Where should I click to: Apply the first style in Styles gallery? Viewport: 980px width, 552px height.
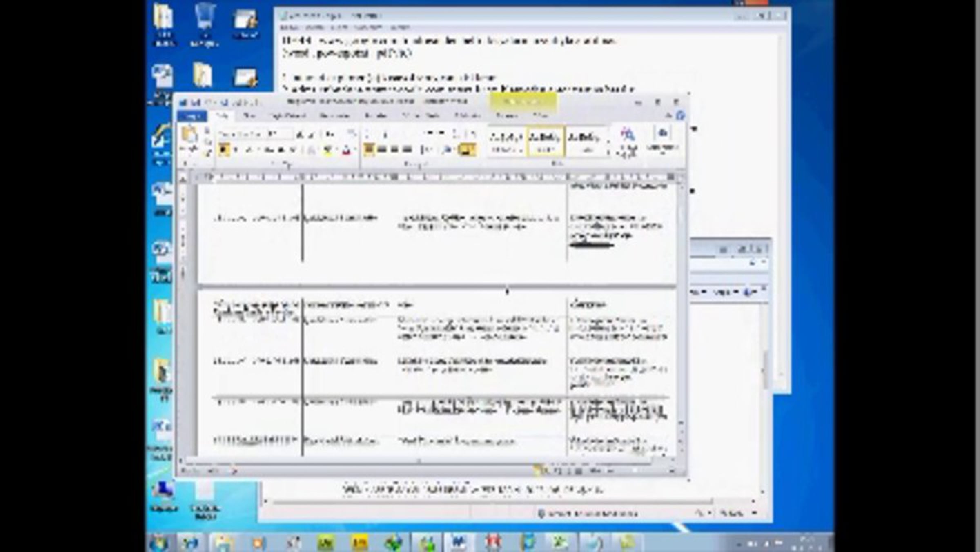tap(506, 141)
